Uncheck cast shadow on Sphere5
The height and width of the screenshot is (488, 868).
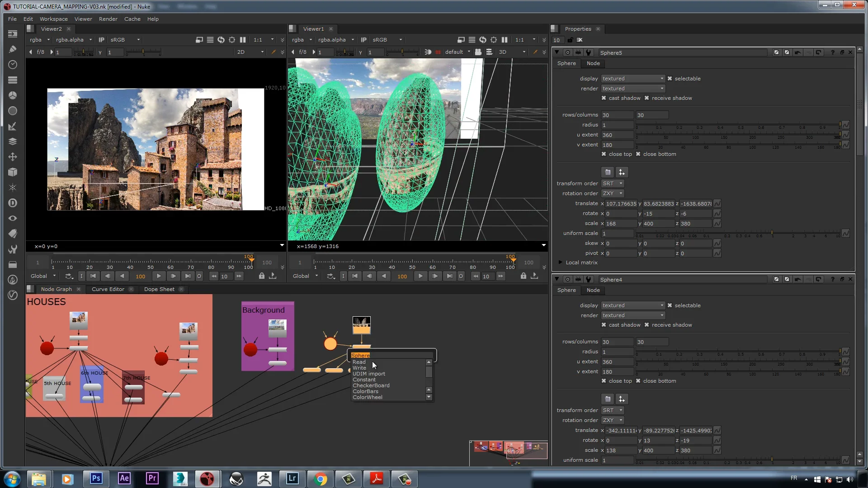pyautogui.click(x=604, y=98)
